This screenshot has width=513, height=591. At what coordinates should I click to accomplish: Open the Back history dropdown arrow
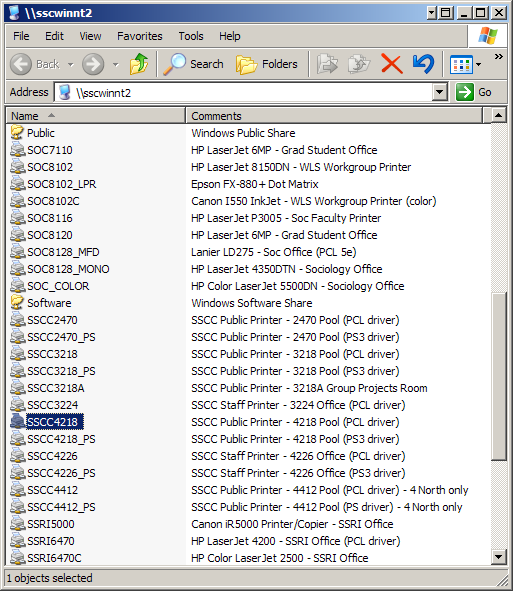(x=70, y=64)
